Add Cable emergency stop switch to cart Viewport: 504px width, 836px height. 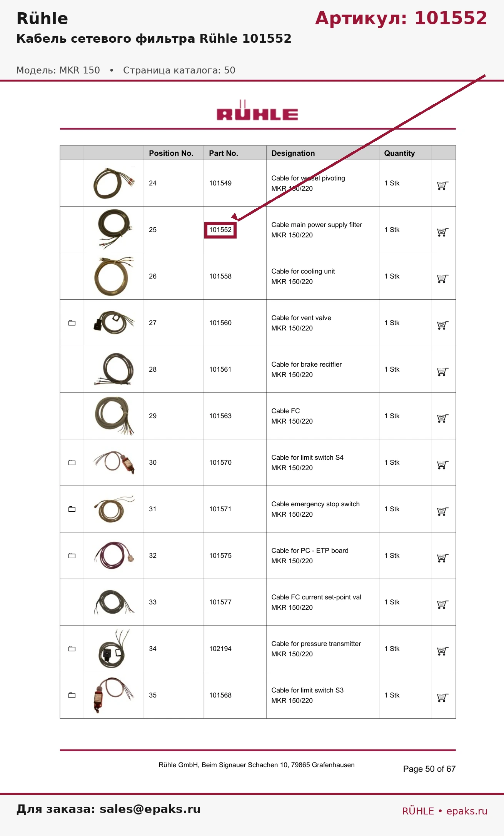(x=442, y=512)
